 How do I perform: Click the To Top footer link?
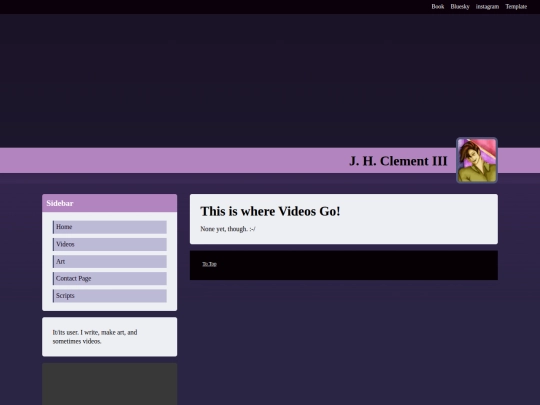pos(209,264)
